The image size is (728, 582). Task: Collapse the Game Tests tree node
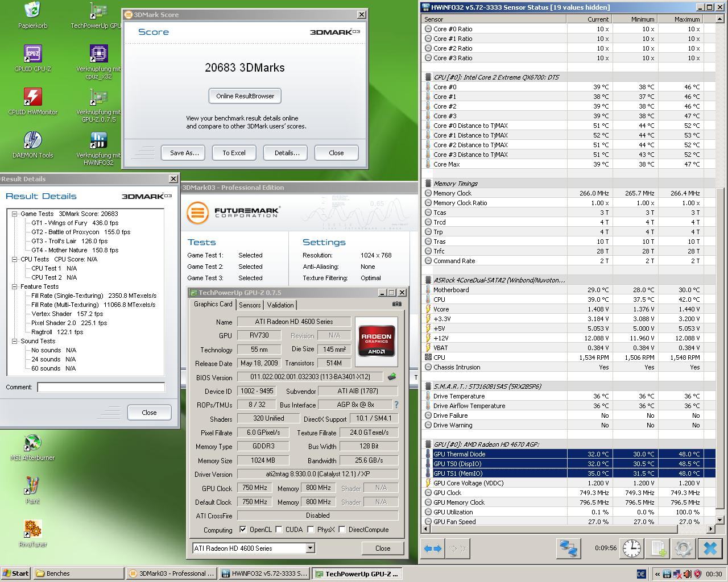pyautogui.click(x=14, y=214)
